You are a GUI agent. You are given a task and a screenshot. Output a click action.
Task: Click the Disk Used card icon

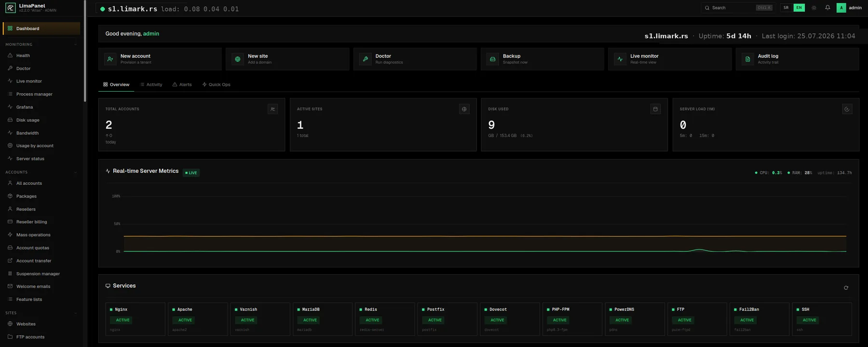click(655, 109)
